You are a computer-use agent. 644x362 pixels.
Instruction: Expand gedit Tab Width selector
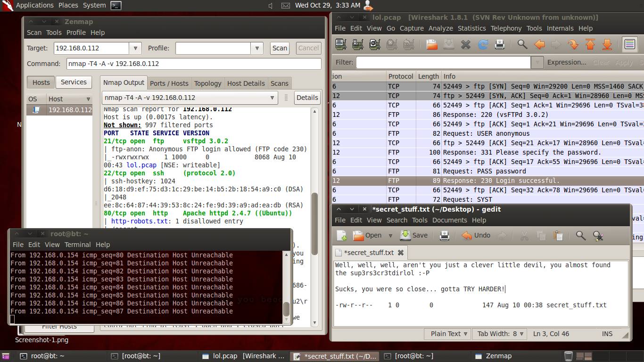click(x=501, y=333)
